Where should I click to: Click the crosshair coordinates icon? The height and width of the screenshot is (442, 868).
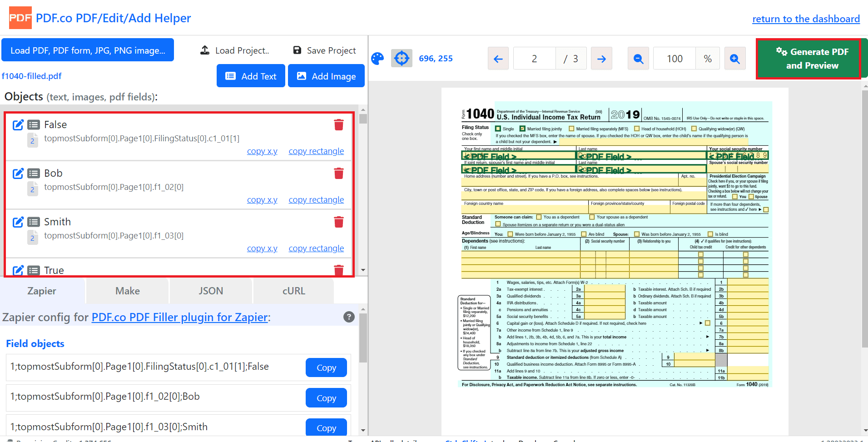tap(402, 59)
